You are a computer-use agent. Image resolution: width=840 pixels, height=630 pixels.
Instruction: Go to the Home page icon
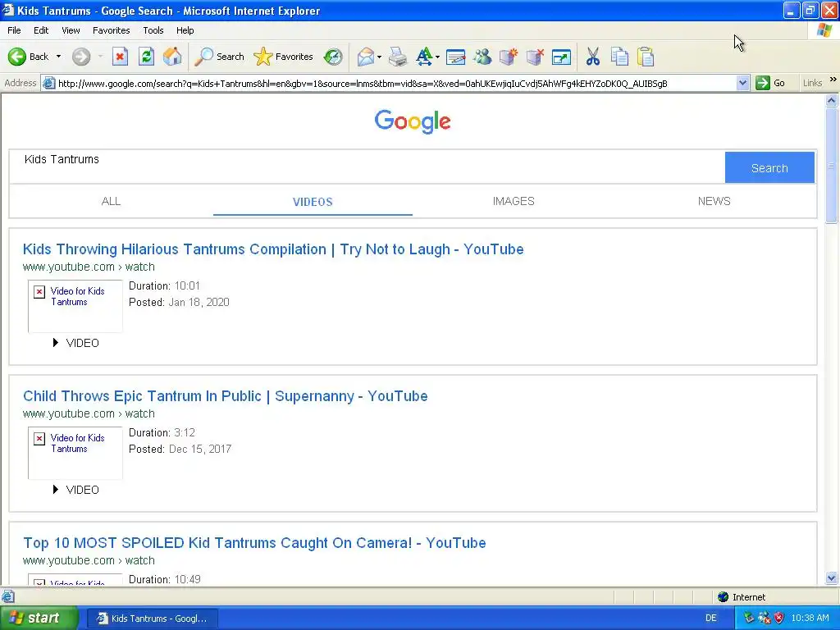tap(172, 57)
